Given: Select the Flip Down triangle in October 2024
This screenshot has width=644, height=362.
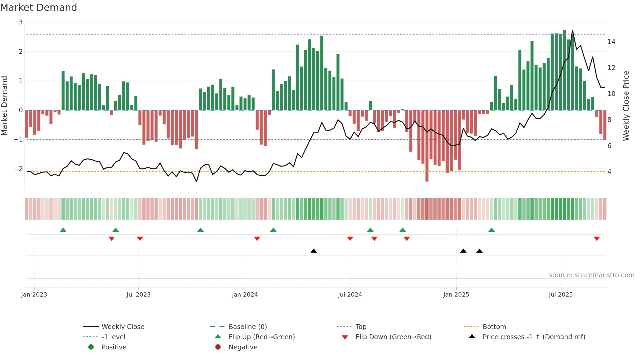Looking at the screenshot, I should tap(407, 239).
